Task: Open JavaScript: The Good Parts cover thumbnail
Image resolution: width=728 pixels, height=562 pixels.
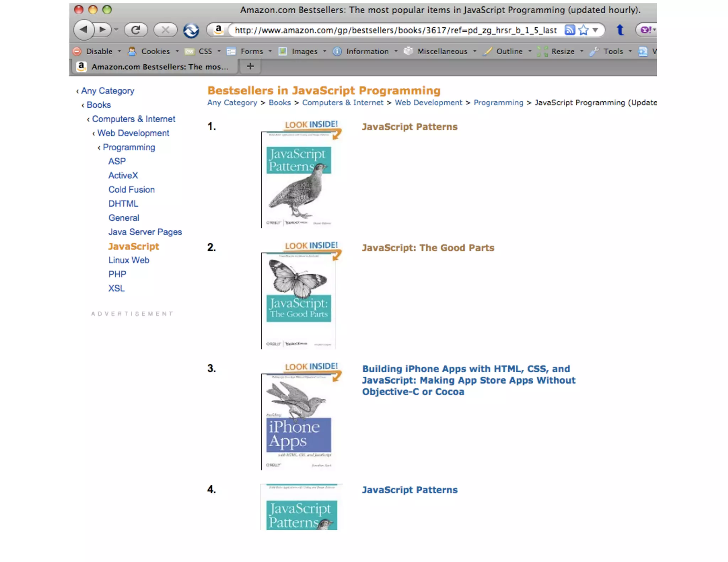Action: tap(299, 300)
